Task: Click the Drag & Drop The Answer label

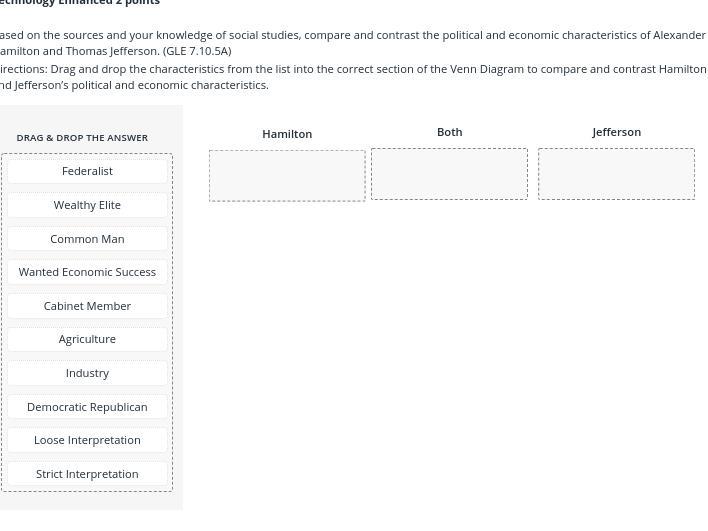Action: click(82, 138)
